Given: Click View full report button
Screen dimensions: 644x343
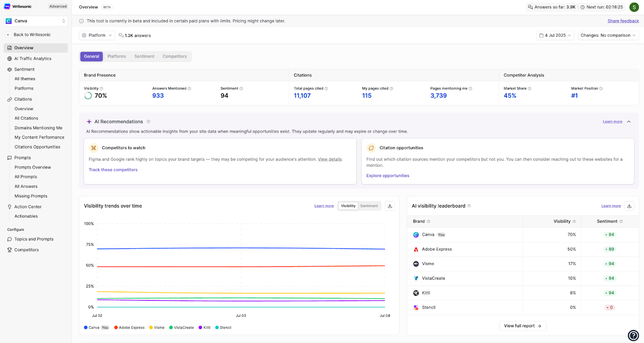Looking at the screenshot, I should (x=522, y=326).
